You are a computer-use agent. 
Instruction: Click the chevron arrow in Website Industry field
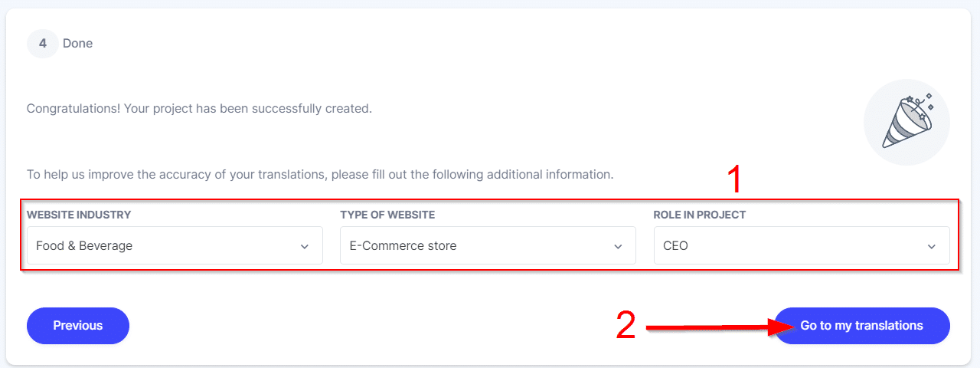point(305,246)
